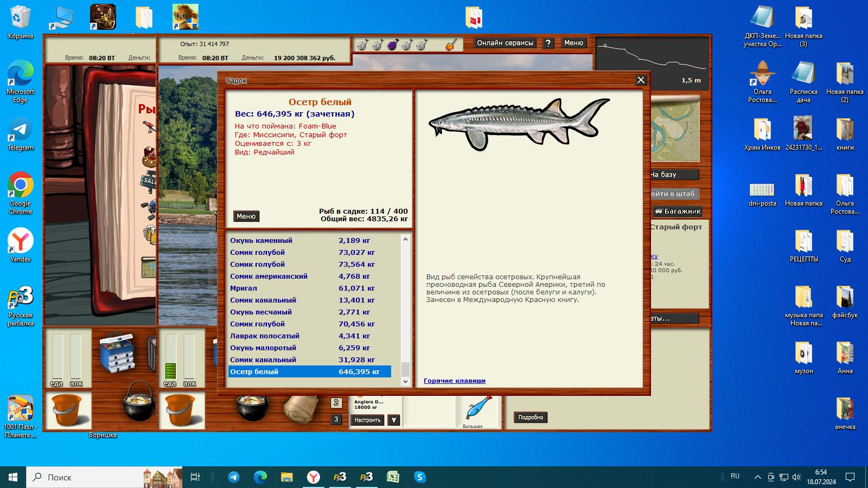Click the location map thumbnail

(675, 130)
